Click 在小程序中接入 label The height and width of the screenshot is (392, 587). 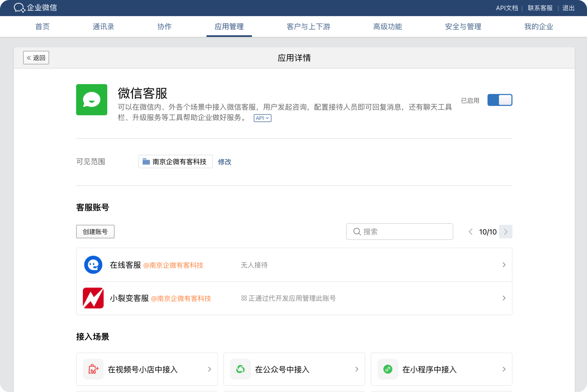click(429, 370)
